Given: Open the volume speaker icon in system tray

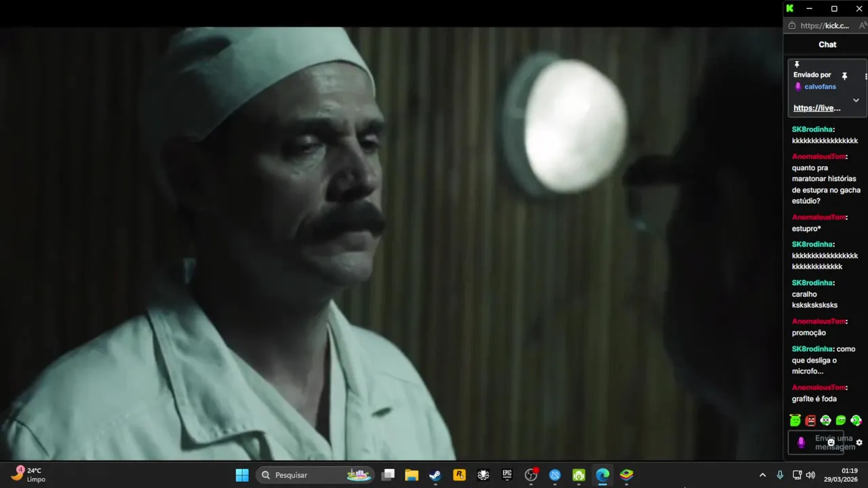Looking at the screenshot, I should (x=810, y=475).
